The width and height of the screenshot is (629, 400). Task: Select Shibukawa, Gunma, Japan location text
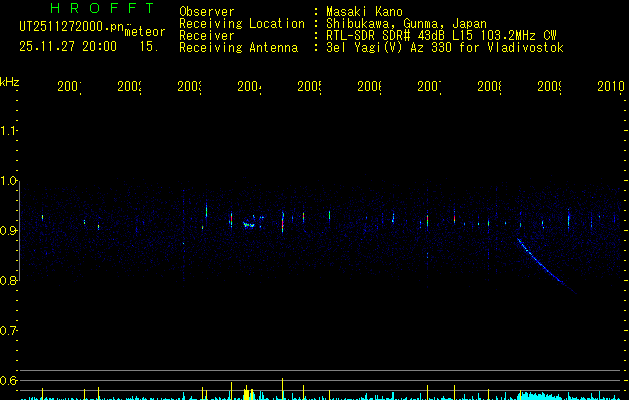[406, 24]
